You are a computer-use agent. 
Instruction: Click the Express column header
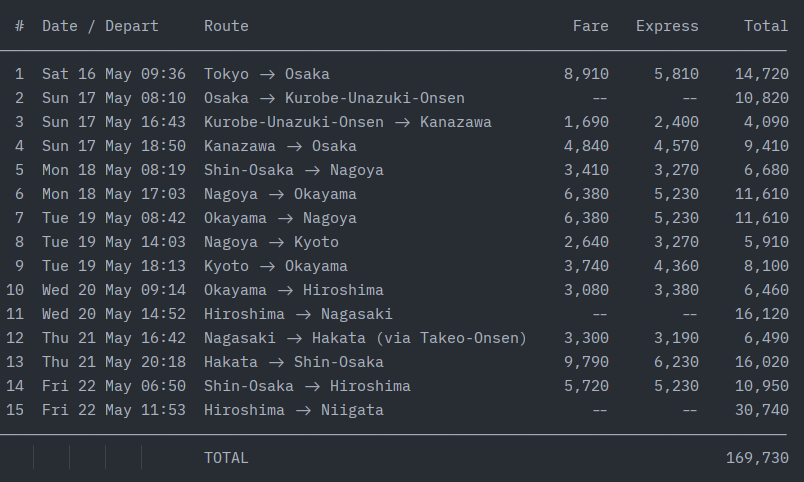(667, 26)
